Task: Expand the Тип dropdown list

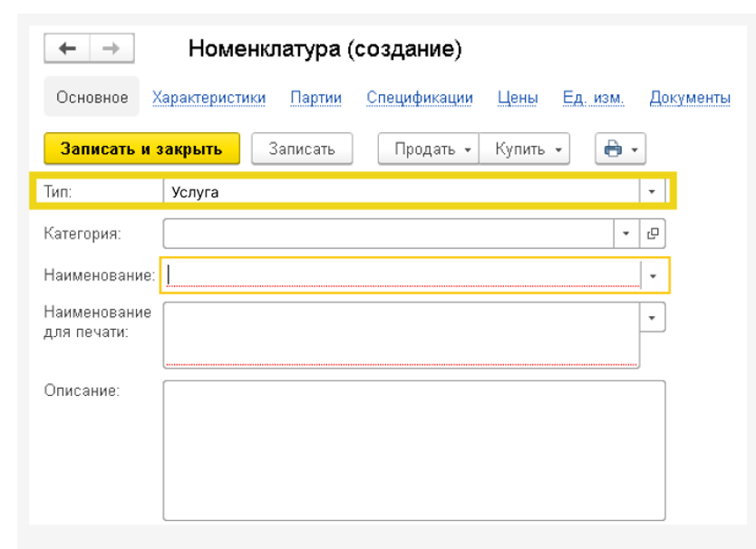Action: tap(652, 192)
